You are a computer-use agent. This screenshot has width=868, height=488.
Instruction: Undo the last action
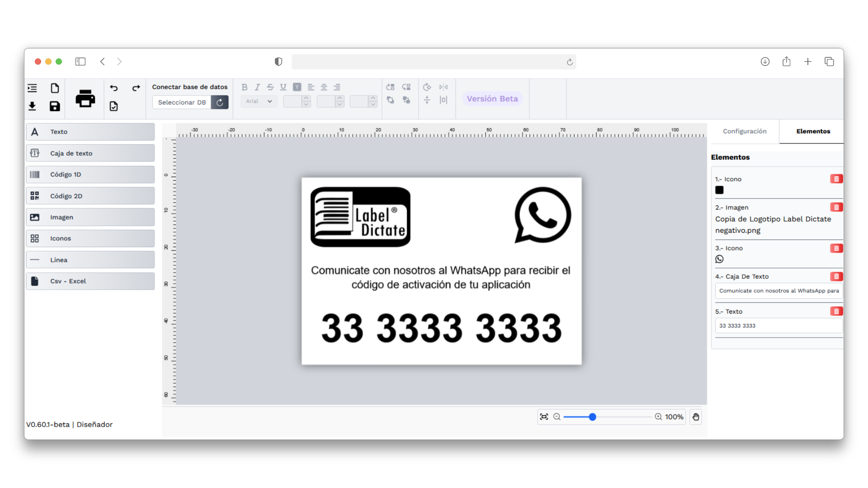point(114,88)
